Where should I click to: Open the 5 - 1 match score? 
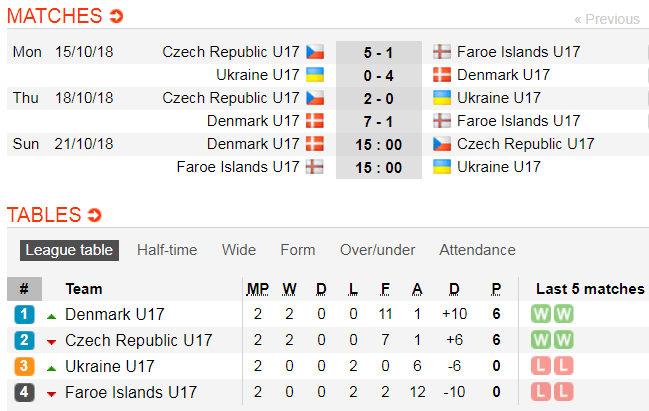378,53
